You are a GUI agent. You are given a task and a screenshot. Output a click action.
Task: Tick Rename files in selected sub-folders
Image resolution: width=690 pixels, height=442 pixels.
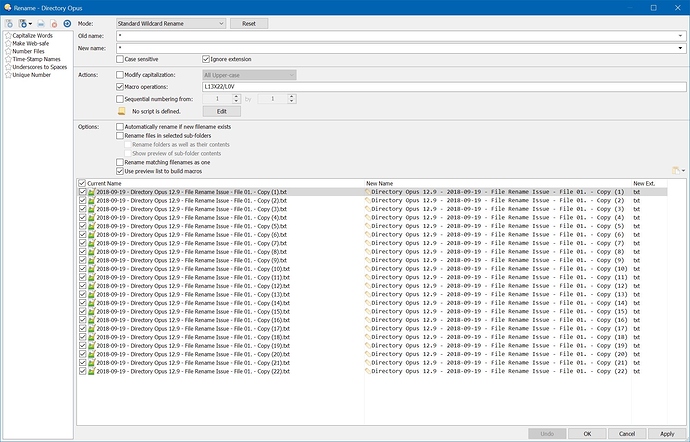point(120,136)
